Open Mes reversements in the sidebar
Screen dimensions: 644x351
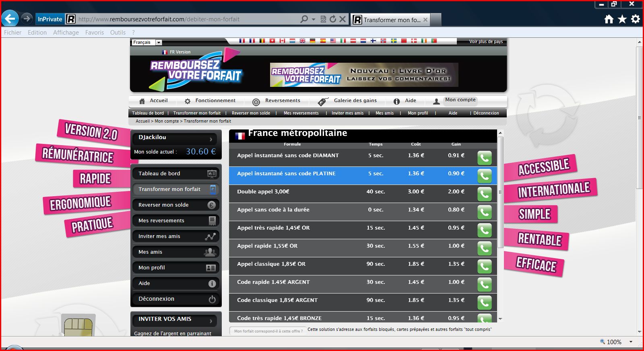[x=176, y=221]
